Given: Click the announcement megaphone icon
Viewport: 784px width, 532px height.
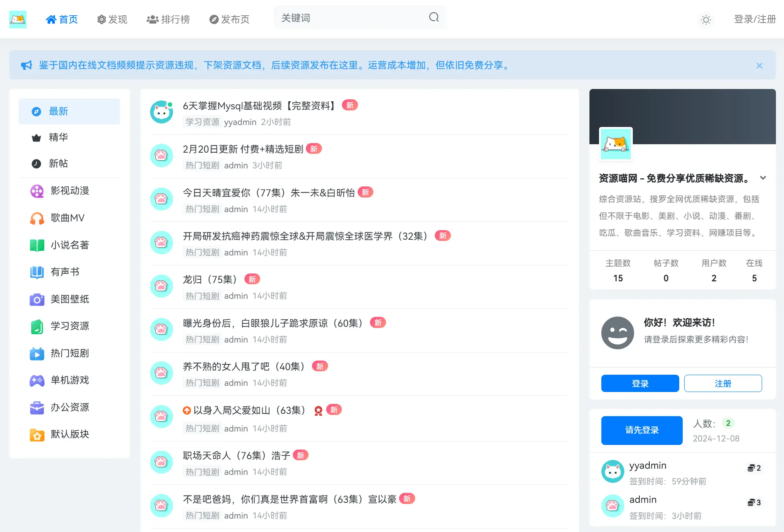Looking at the screenshot, I should (x=26, y=65).
